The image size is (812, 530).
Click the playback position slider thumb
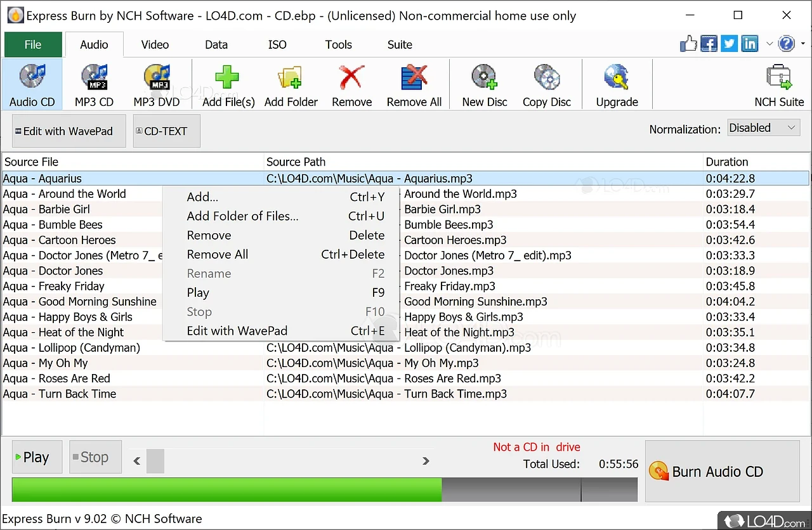(x=155, y=461)
